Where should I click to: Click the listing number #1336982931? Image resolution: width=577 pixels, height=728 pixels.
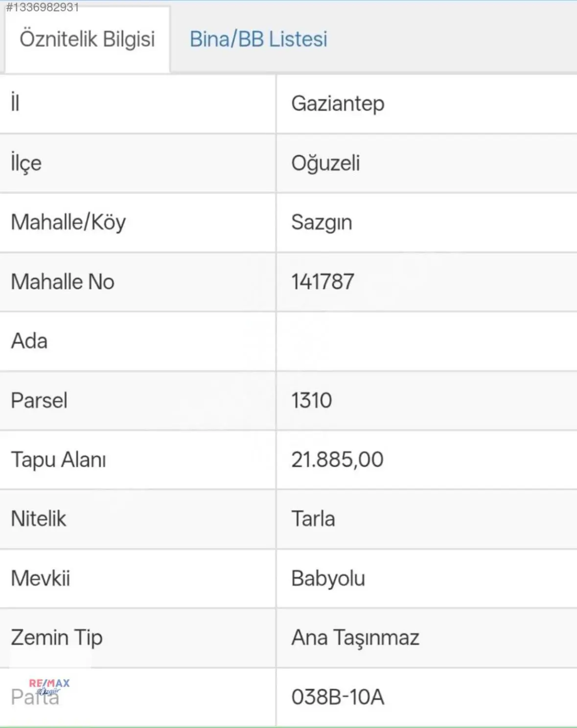click(42, 7)
